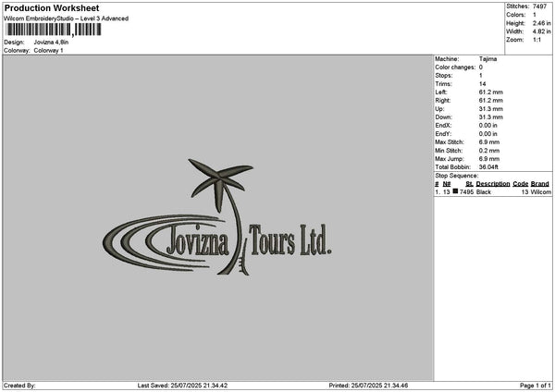The height and width of the screenshot is (392, 555).
Task: Click the Machine value 'Tajima'
Action: 487,59
